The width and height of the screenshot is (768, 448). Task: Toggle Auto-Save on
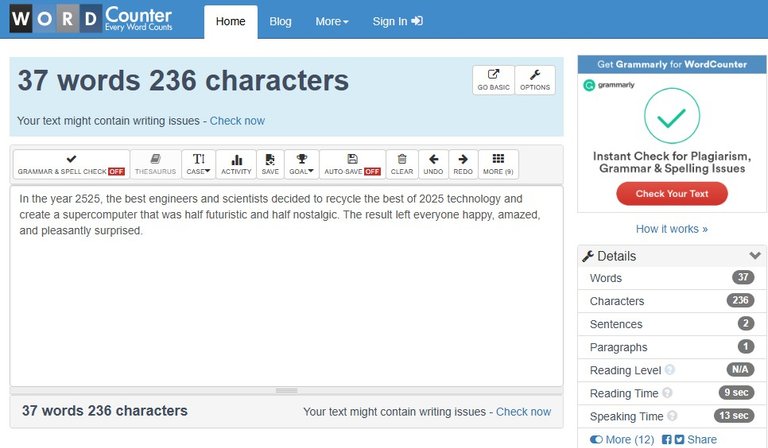(352, 165)
